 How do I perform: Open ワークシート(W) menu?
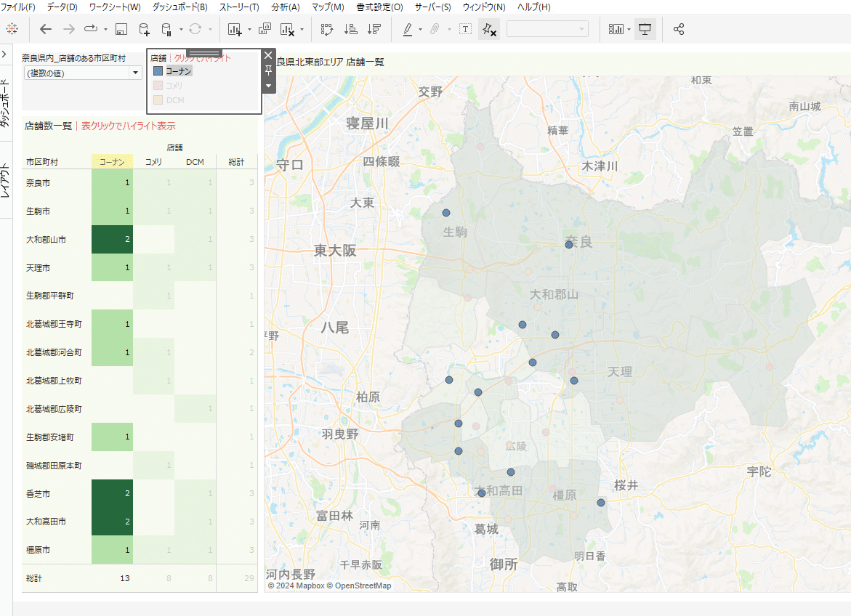click(x=115, y=7)
